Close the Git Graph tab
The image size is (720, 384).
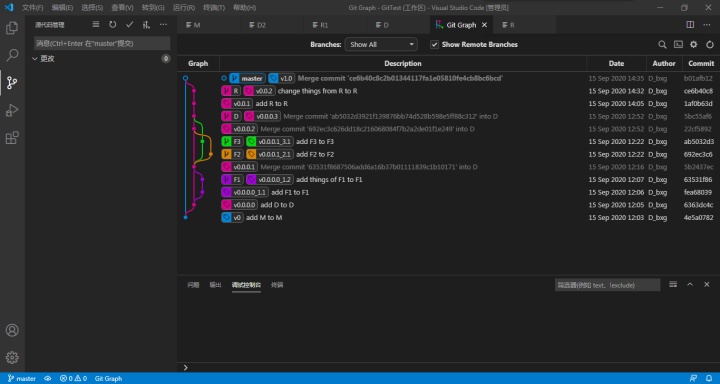click(x=484, y=25)
